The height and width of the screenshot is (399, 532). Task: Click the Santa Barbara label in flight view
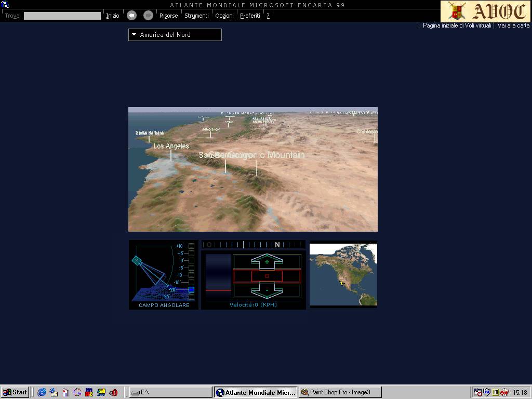(x=150, y=132)
